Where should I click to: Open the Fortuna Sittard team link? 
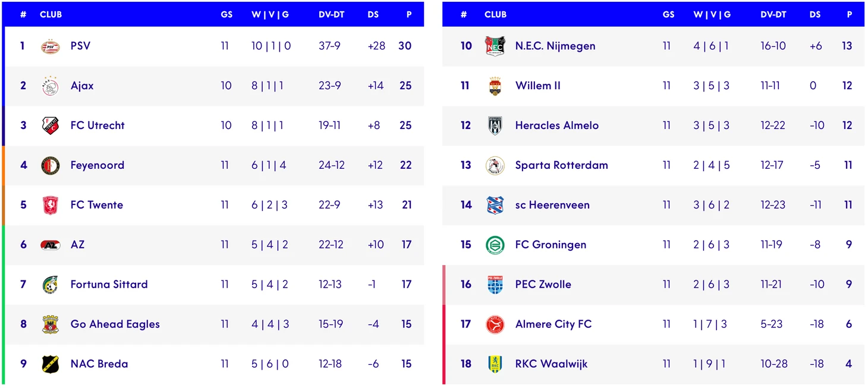109,284
